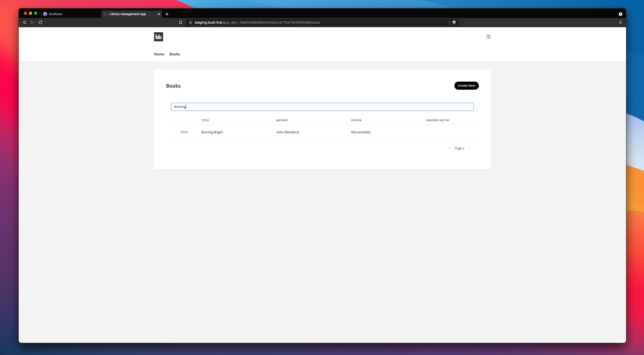
Task: Click the previous page arrow chevron
Action: [450, 148]
